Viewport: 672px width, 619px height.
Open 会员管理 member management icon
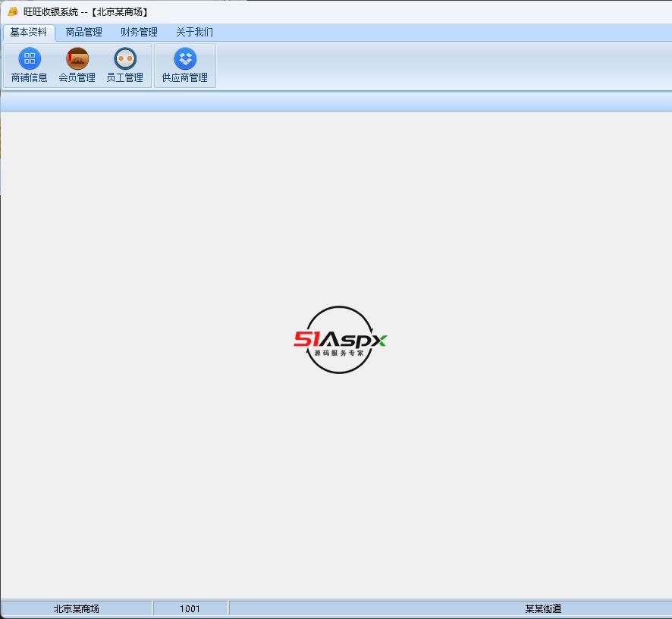coord(77,58)
